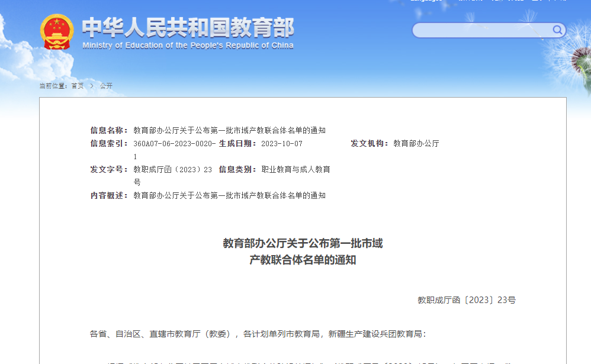
Task: Go to 首页 in breadcrumb
Action: (x=78, y=86)
